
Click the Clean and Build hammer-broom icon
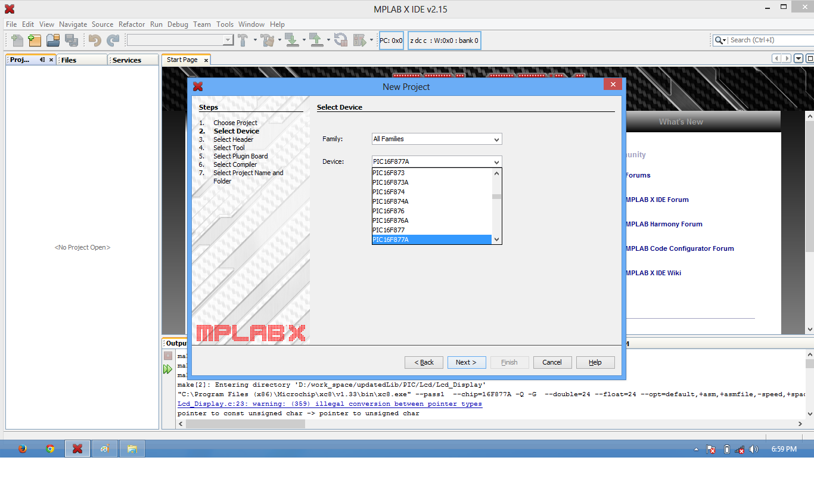[268, 41]
